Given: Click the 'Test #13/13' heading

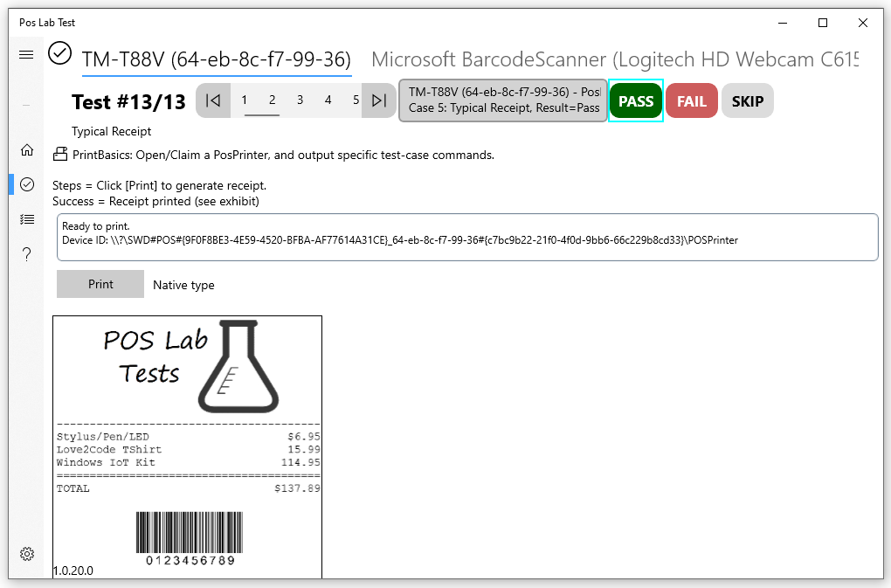Looking at the screenshot, I should (128, 102).
